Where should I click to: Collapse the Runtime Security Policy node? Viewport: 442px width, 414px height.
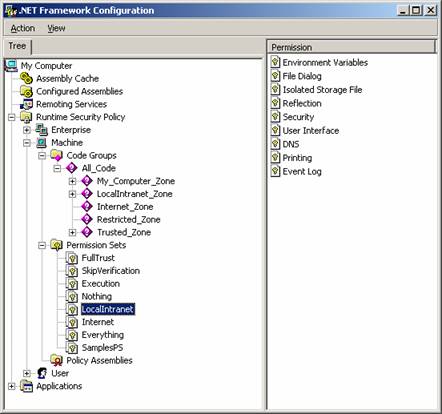click(12, 117)
